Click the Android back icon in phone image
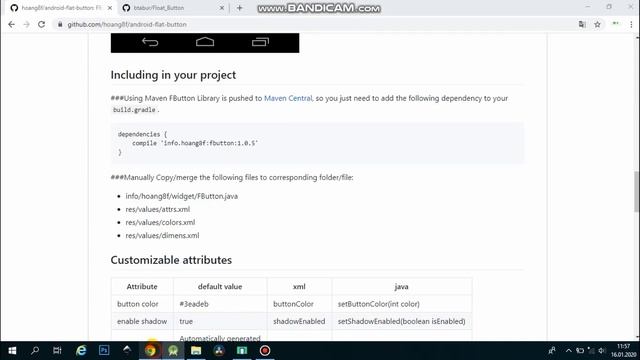This screenshot has height=360, width=640. pyautogui.click(x=150, y=42)
